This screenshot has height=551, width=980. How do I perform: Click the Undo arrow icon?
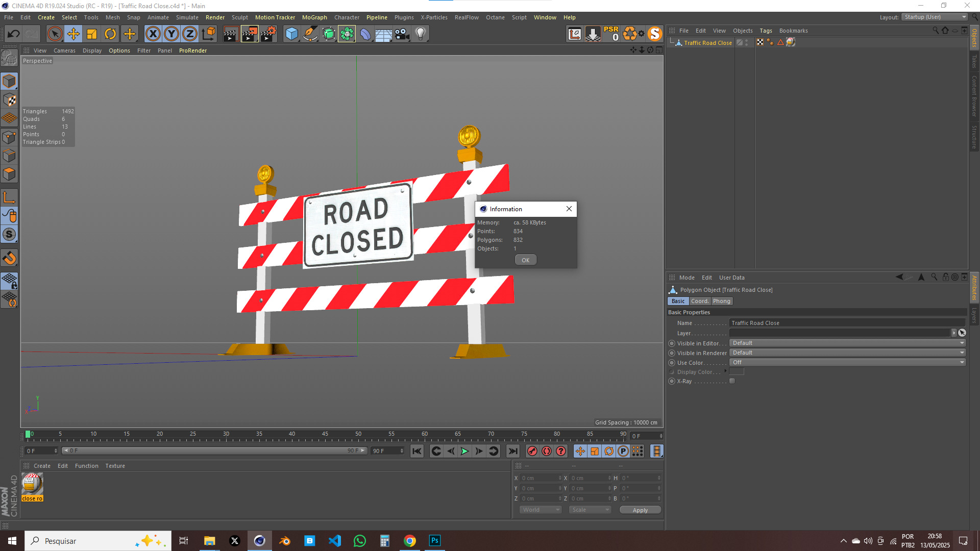click(x=14, y=34)
